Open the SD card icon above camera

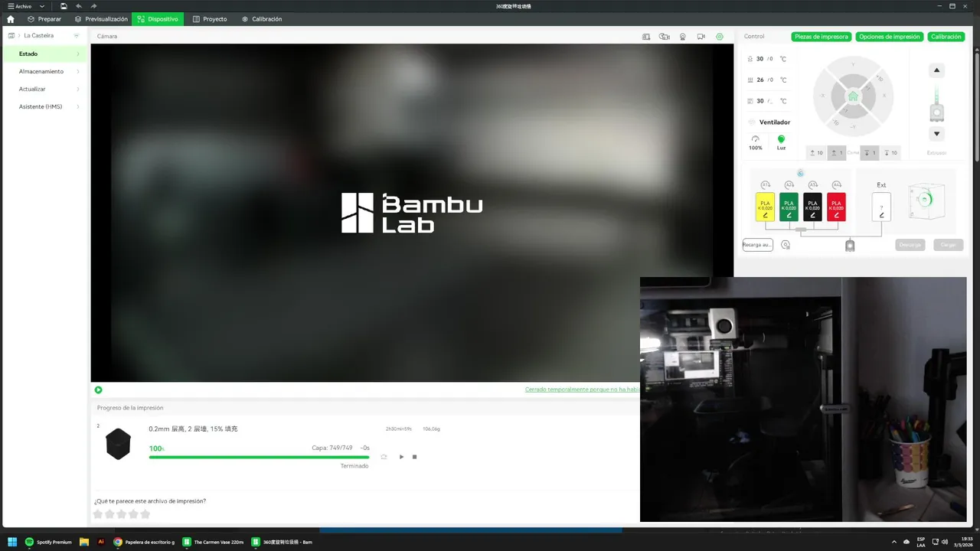click(x=646, y=36)
